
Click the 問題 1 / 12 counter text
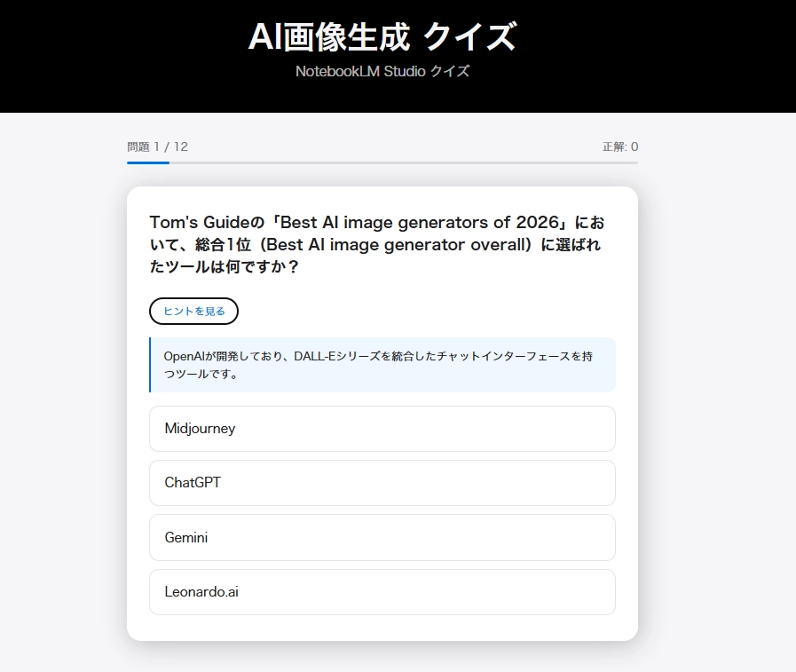pos(157,146)
